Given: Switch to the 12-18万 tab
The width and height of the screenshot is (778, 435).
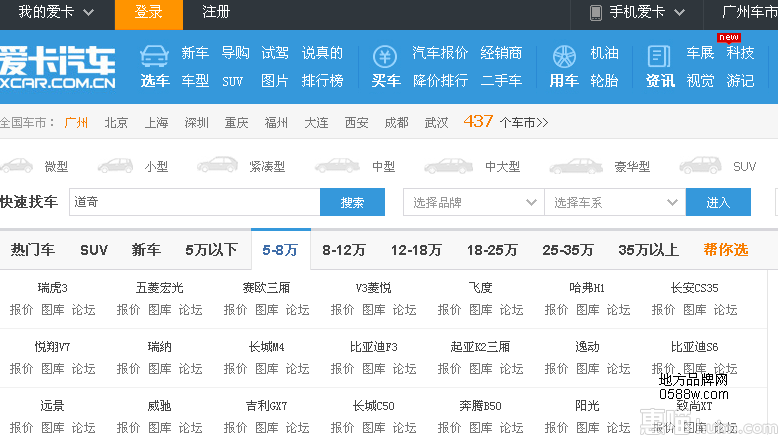Looking at the screenshot, I should (x=416, y=250).
